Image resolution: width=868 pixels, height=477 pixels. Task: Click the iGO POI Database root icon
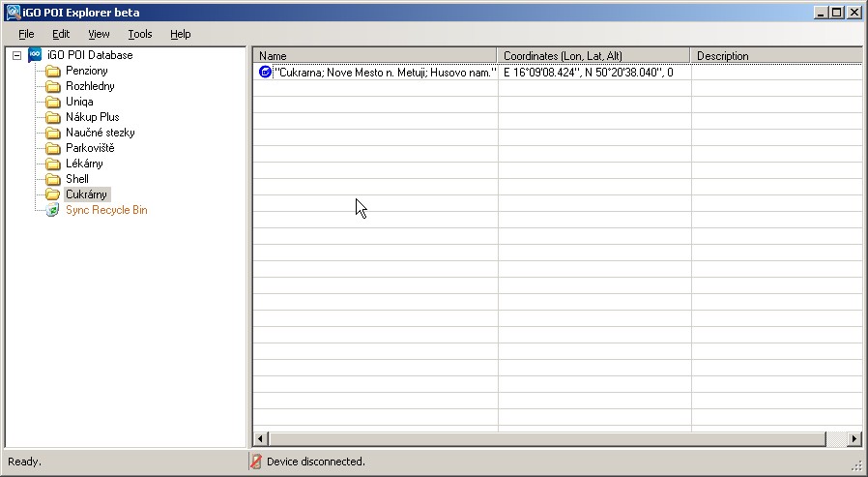pos(36,55)
